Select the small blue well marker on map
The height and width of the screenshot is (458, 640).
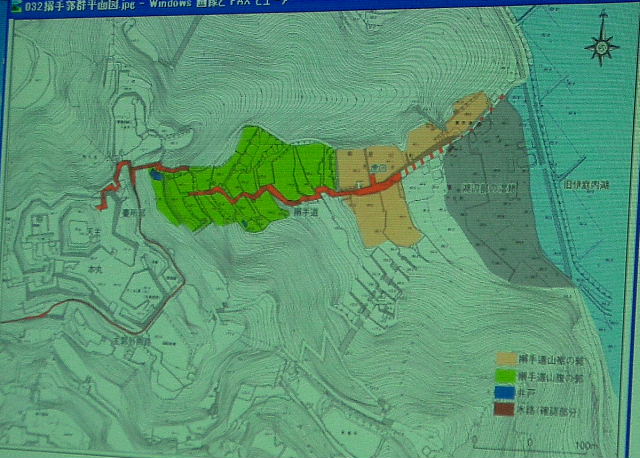154,175
